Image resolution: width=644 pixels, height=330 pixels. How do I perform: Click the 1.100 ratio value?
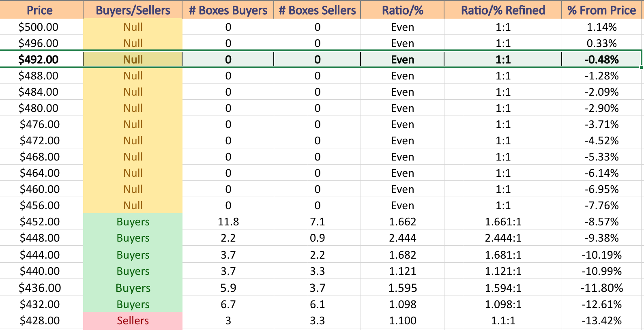pos(402,320)
